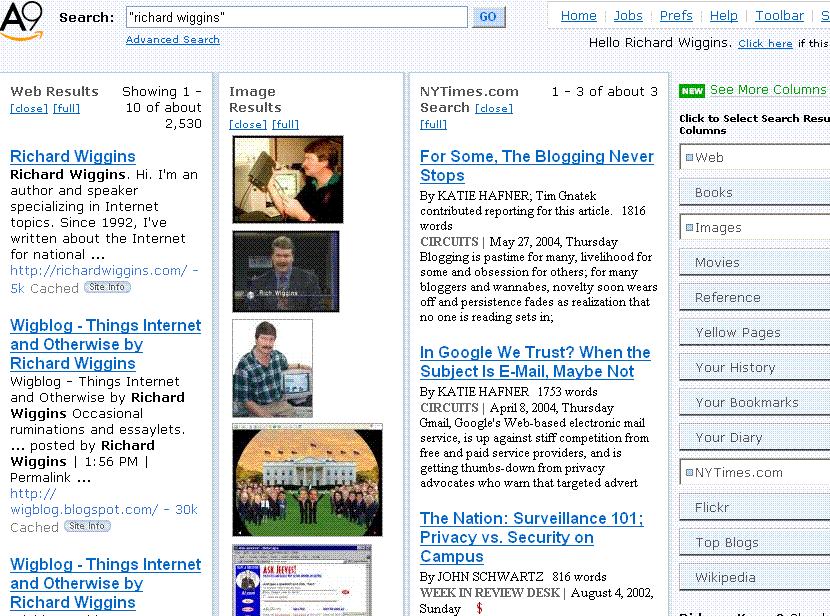Enable the Movies column

coord(755,262)
